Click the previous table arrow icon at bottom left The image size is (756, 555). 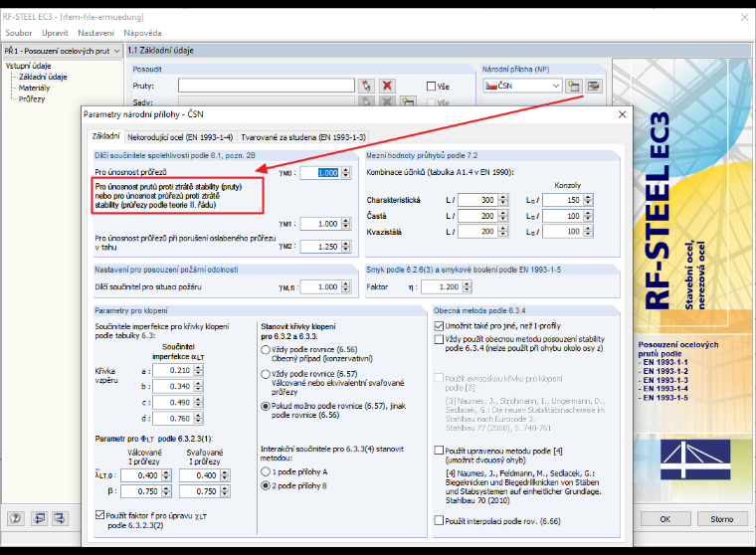click(40, 518)
